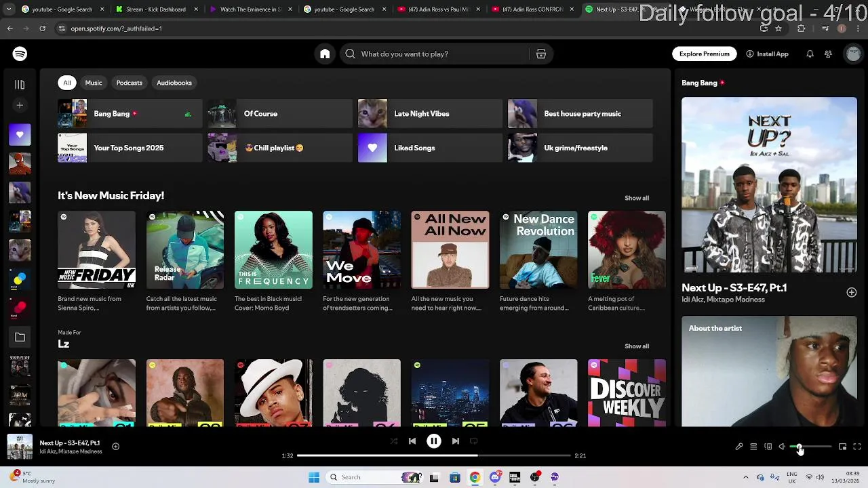
Task: Open Friend Activity icon
Action: click(828, 54)
